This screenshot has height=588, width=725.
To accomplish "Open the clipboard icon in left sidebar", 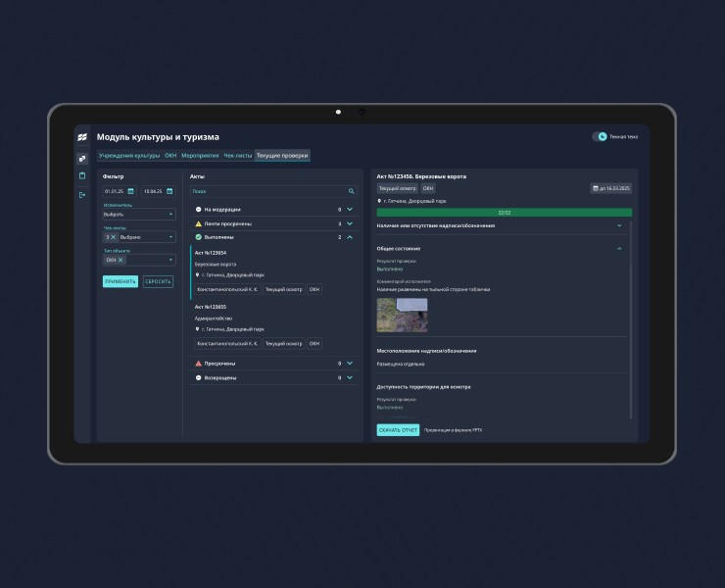I will coord(82,175).
